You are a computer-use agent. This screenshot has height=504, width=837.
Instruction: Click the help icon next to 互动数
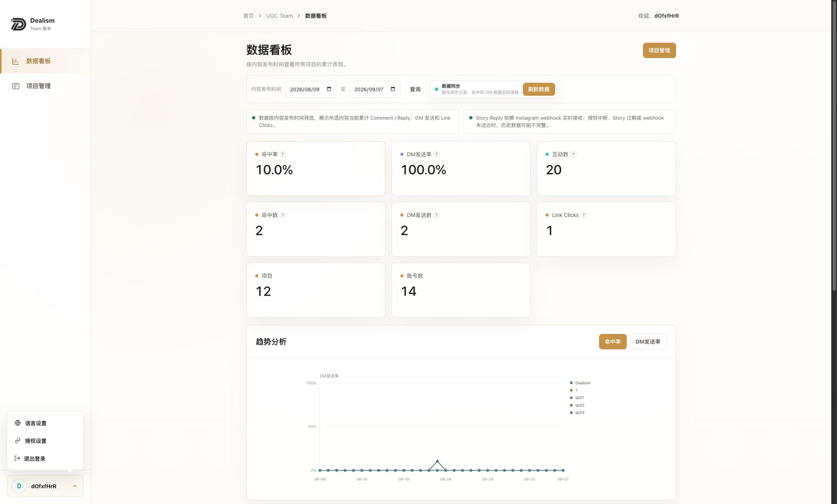click(573, 154)
